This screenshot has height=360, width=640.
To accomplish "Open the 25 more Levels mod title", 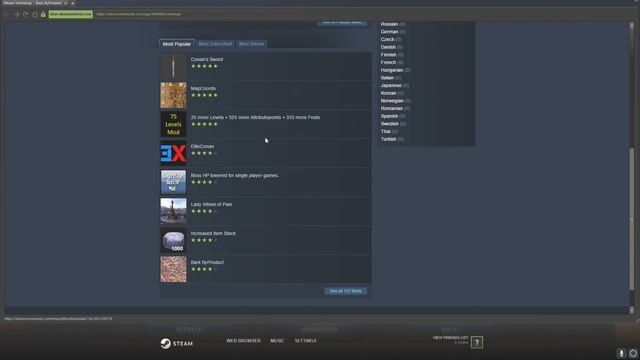I will [255, 117].
